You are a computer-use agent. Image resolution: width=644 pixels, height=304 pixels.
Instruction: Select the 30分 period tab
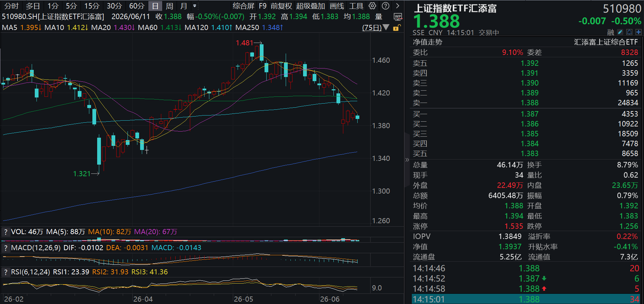[x=114, y=6]
